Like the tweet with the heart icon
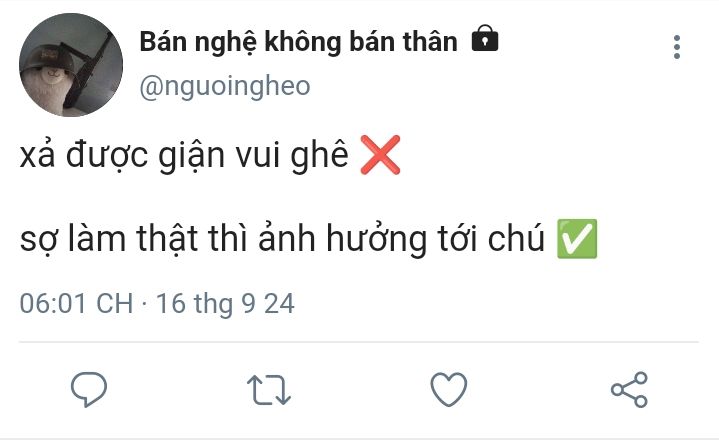This screenshot has width=719, height=442. pos(449,390)
